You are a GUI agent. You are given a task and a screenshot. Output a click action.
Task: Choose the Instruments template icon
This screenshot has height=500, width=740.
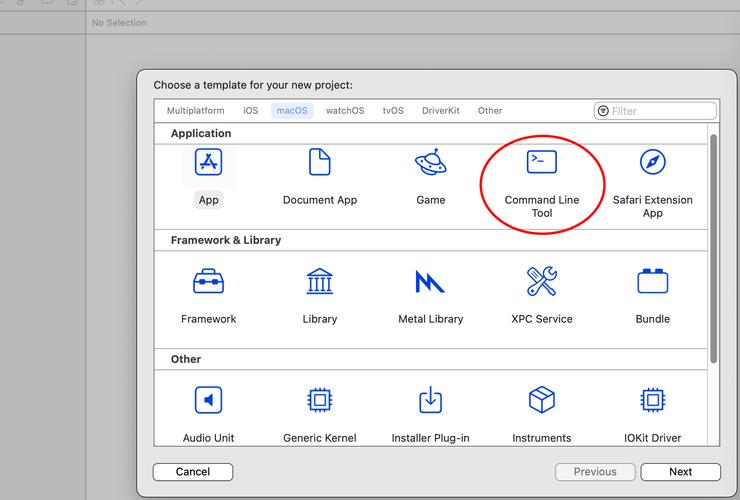point(541,401)
